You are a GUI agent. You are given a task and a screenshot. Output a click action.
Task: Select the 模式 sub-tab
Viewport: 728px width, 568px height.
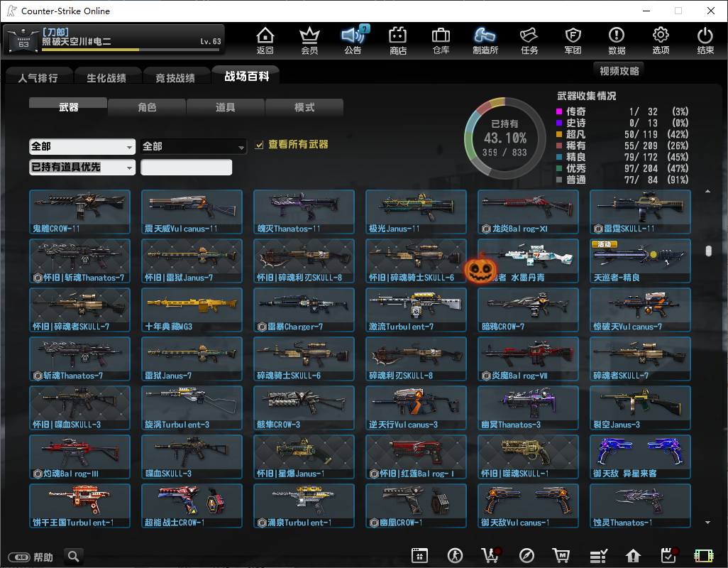(304, 107)
